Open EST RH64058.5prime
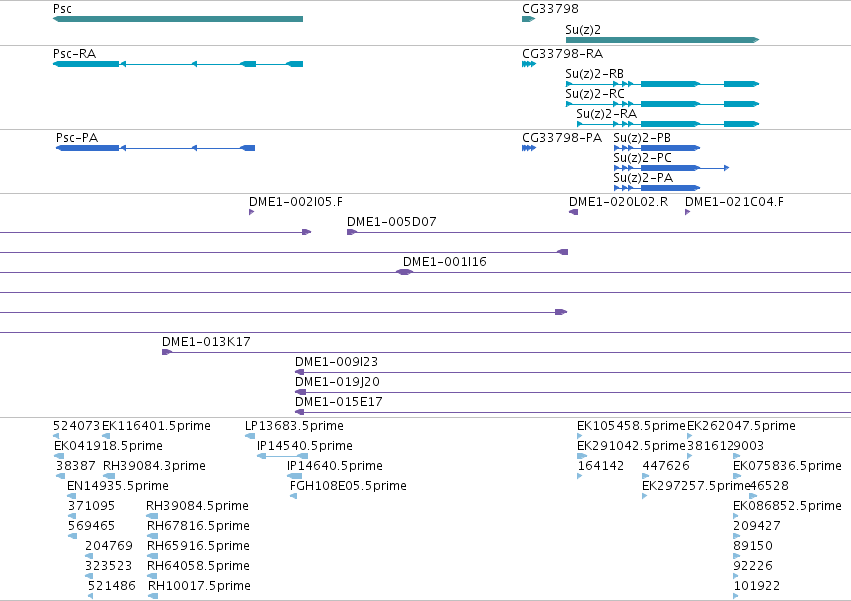Image resolution: width=851 pixels, height=601 pixels. click(198, 566)
